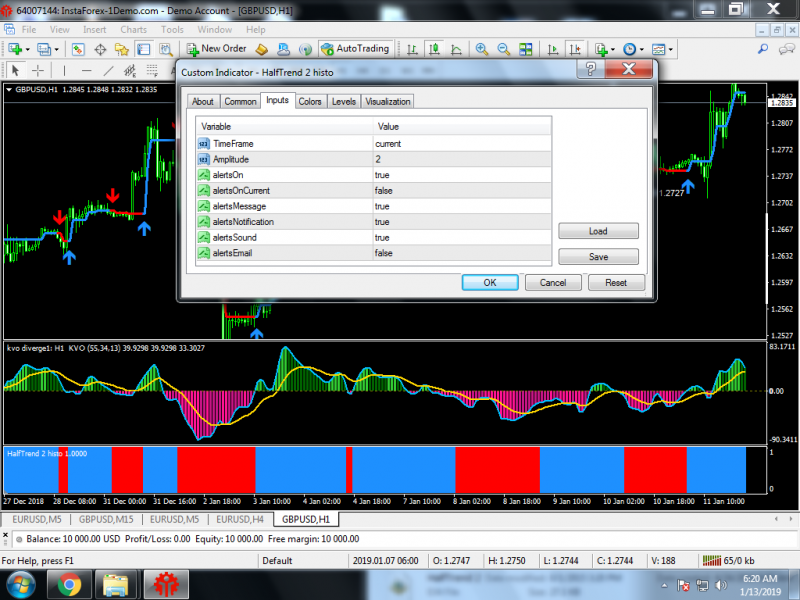Select the alertsOn value field

461,175
